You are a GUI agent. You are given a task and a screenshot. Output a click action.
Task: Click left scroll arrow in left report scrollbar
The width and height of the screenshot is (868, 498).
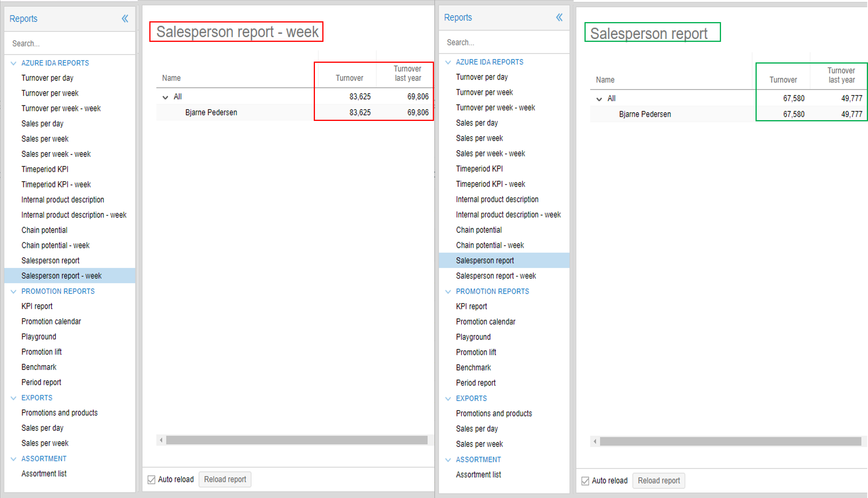click(x=161, y=440)
